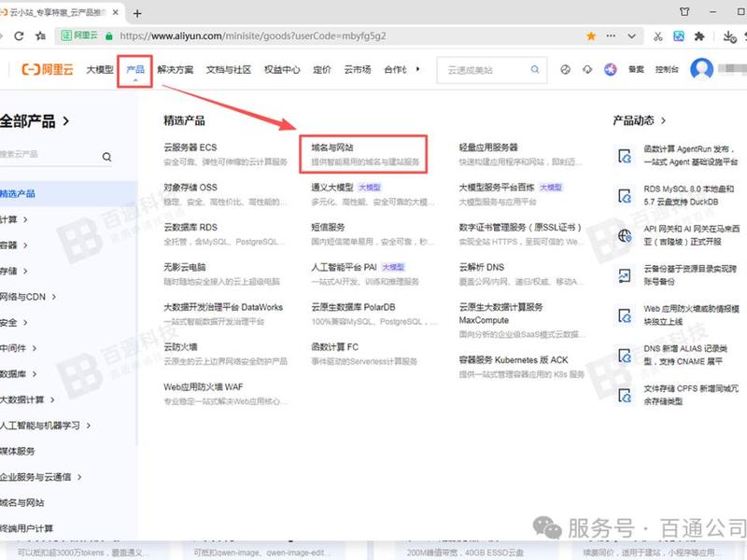Open 容器服务 Kubernetes 版 ACK link
Screen dimensions: 747x560
point(514,360)
